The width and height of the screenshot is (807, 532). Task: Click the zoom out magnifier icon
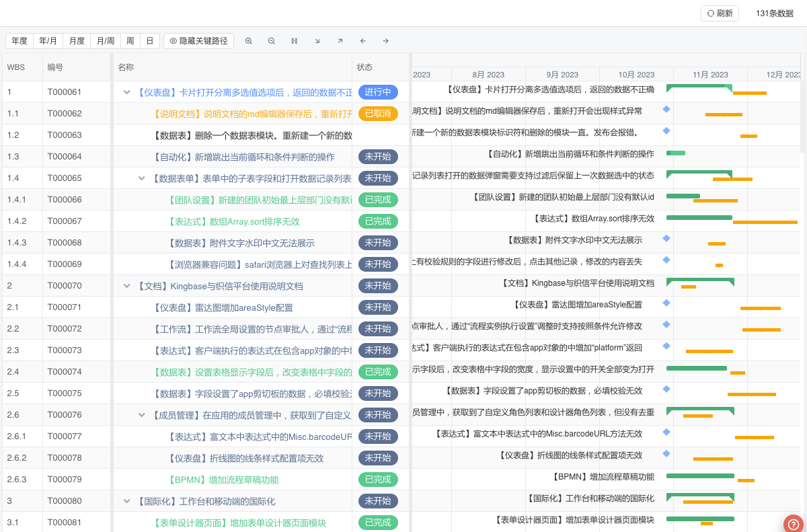tap(272, 41)
